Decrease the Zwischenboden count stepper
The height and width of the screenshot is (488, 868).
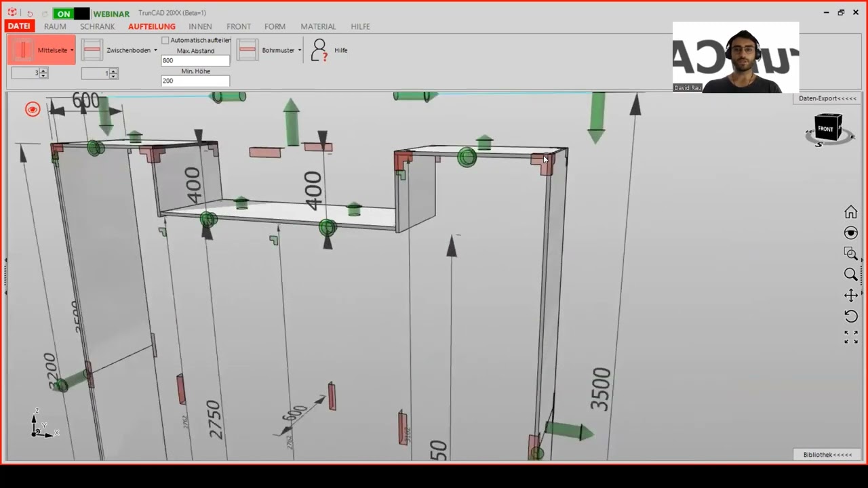pos(113,75)
